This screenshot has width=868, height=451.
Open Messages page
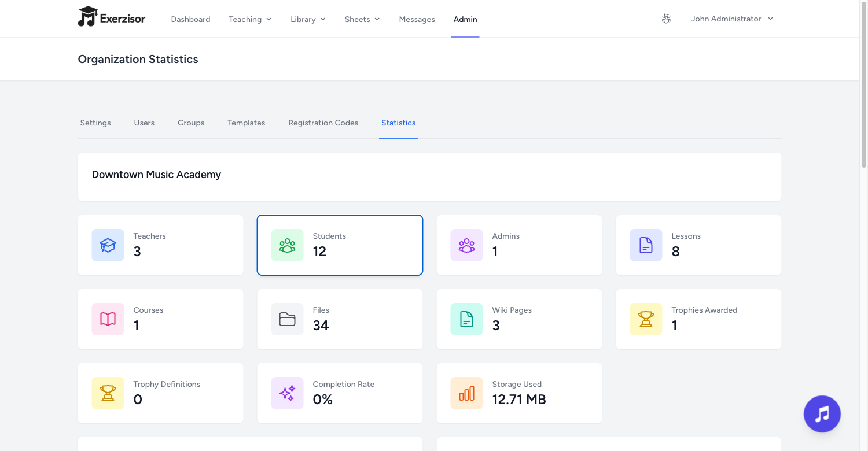click(x=417, y=19)
